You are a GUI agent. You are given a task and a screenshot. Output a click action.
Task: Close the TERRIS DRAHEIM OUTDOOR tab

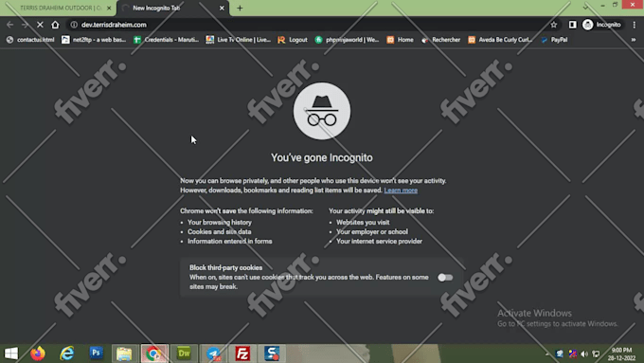coord(109,8)
